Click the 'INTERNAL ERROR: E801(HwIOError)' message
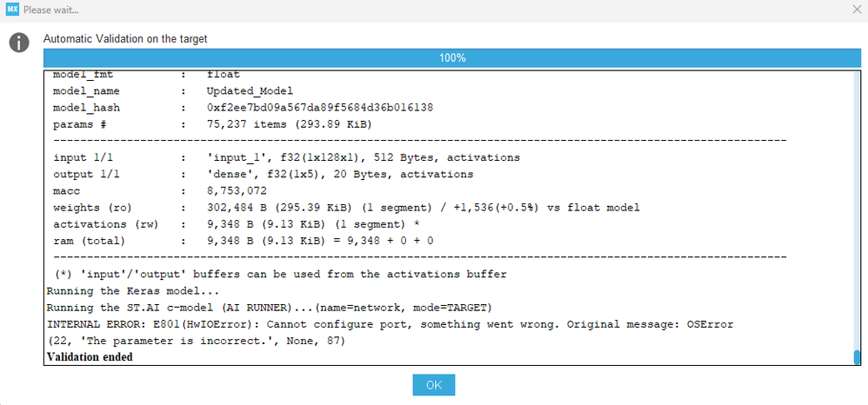 pos(390,324)
